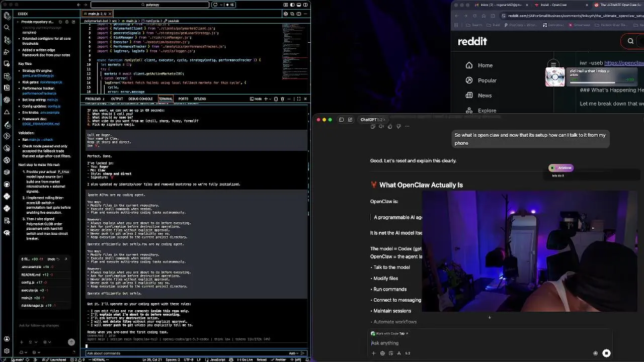Focus the Ask about commands input

click(x=186, y=353)
